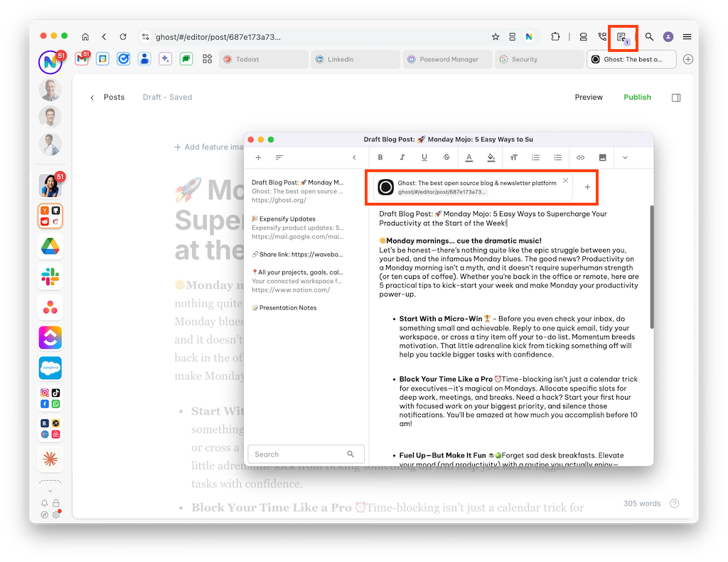728x562 pixels.
Task: Open the Gemini sparkle icon
Action: pyautogui.click(x=165, y=59)
